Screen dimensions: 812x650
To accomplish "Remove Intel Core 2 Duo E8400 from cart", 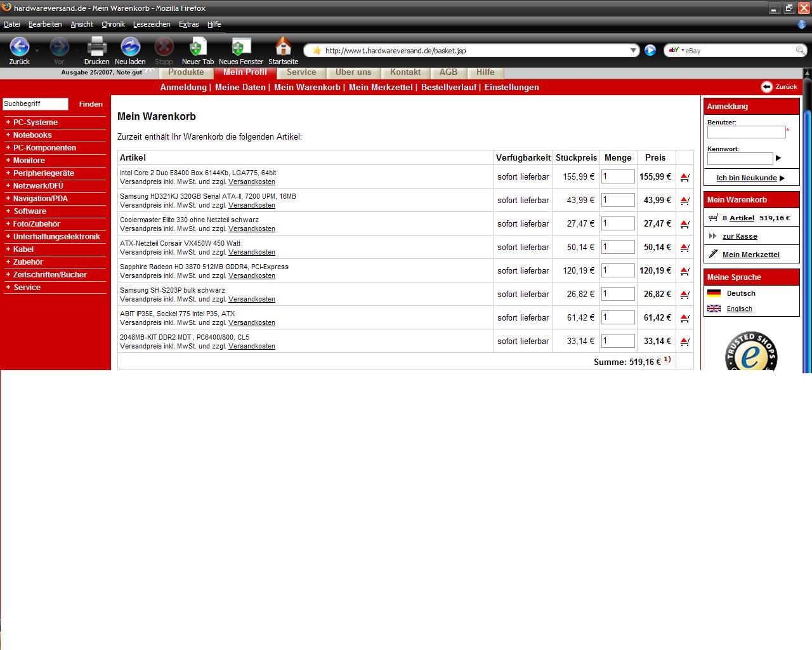I will tap(684, 177).
